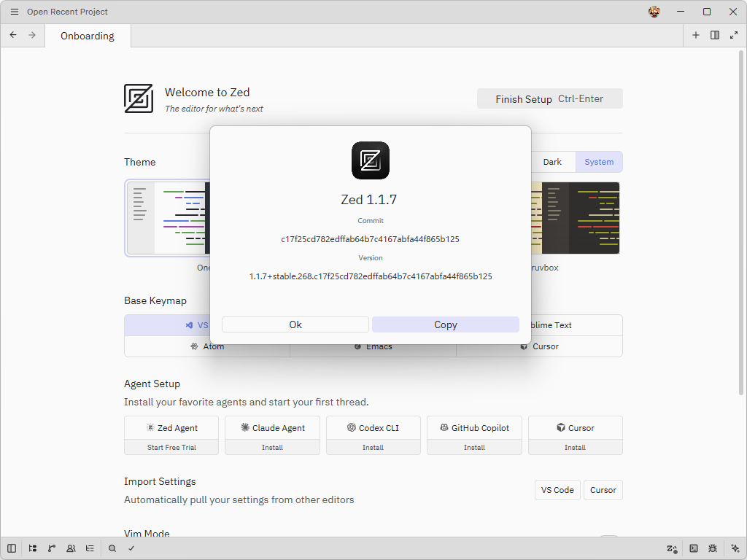Import settings from Cursor
The width and height of the screenshot is (747, 560).
tap(603, 490)
